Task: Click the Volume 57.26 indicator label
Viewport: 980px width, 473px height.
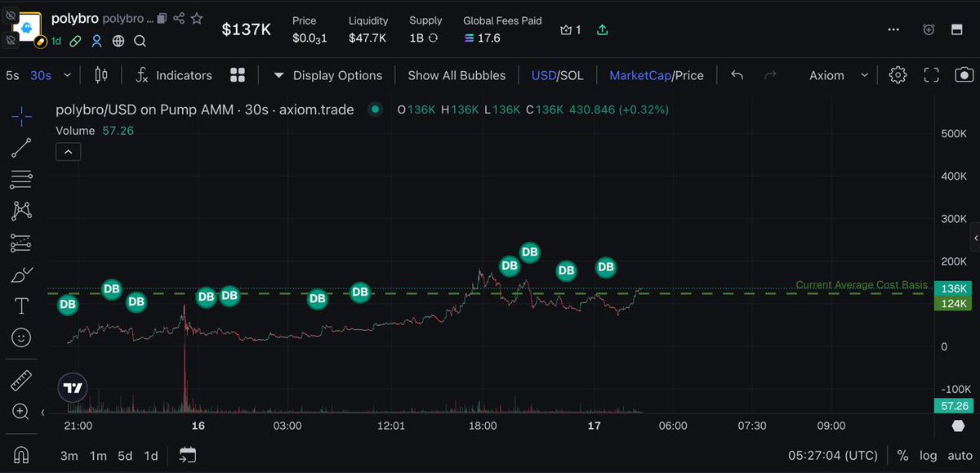Action: coord(95,131)
